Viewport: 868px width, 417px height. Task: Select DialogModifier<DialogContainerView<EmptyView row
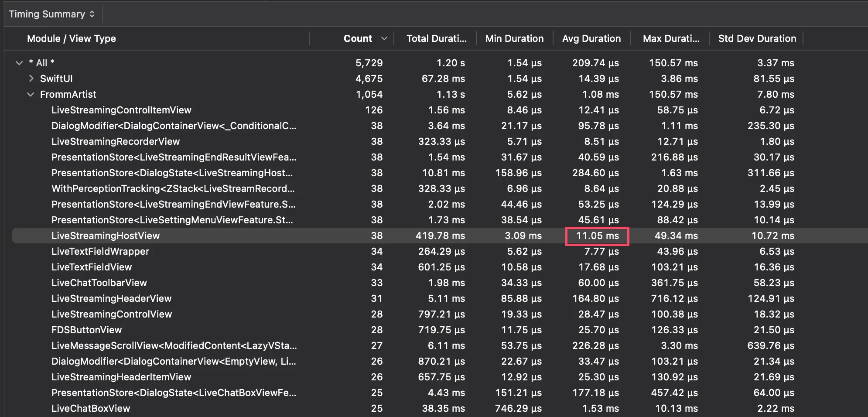pos(440,361)
